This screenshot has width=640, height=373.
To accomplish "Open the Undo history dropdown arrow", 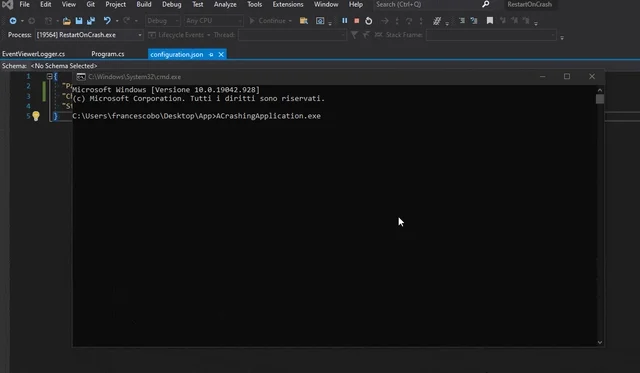I will pos(117,21).
